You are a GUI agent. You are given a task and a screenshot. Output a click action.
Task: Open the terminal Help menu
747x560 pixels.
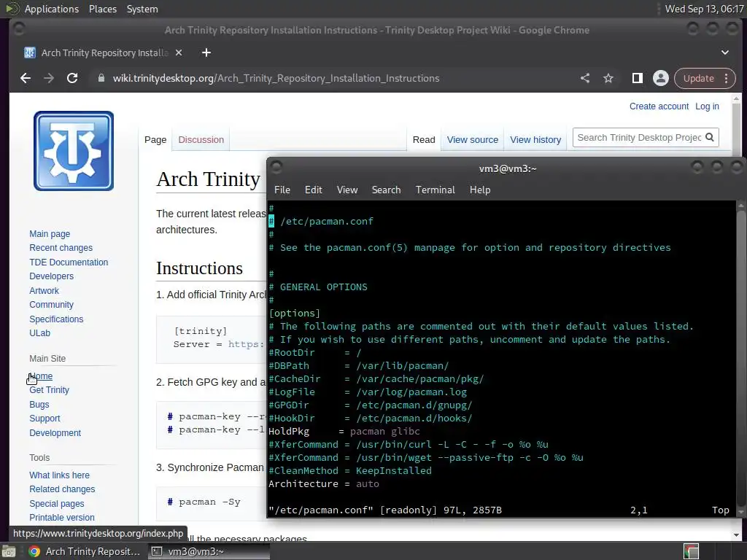tap(480, 190)
